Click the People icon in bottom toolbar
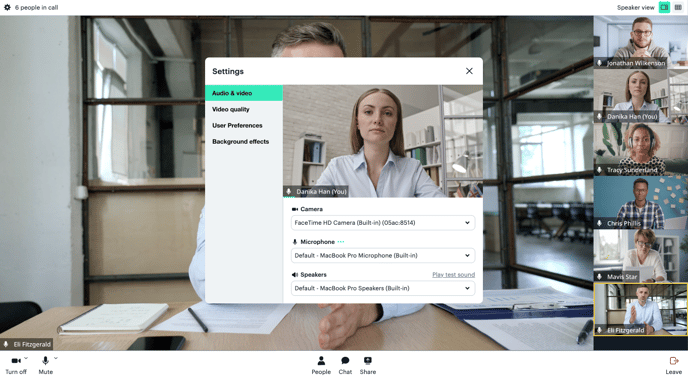The height and width of the screenshot is (379, 688). pyautogui.click(x=321, y=361)
